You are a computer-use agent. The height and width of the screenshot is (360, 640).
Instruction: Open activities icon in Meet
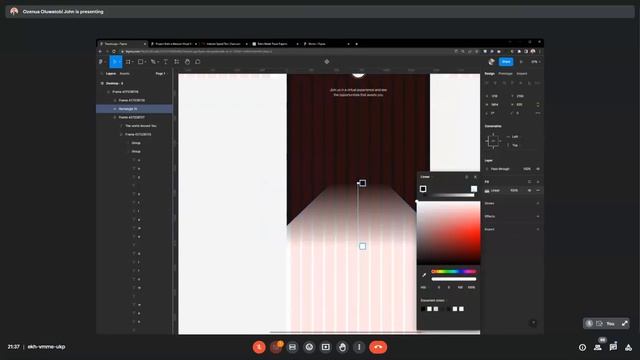pyautogui.click(x=629, y=347)
